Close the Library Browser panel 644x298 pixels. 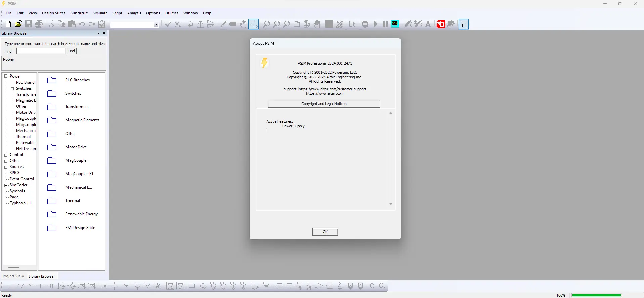[x=104, y=33]
